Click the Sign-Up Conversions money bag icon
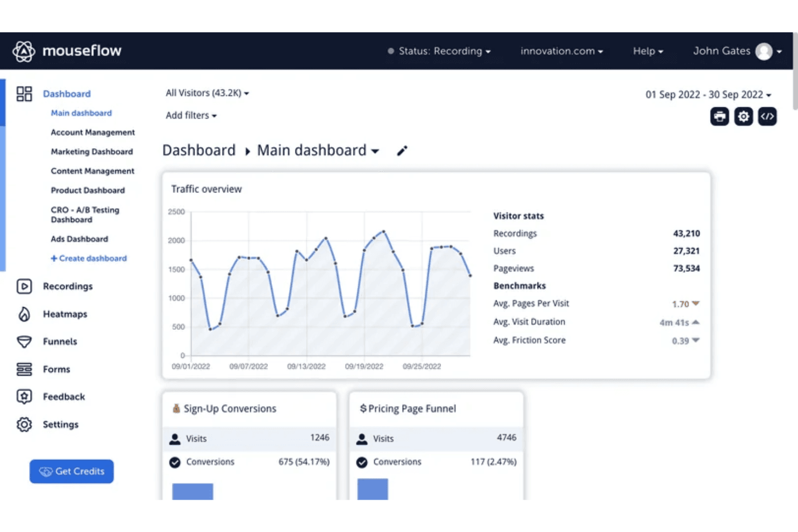The height and width of the screenshot is (532, 798). [176, 409]
